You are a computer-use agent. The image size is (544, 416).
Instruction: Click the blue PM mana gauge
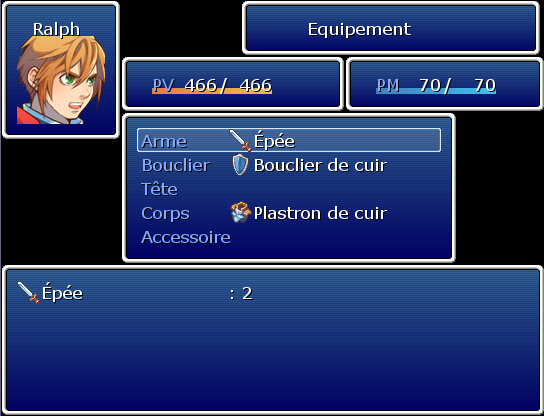click(x=436, y=91)
